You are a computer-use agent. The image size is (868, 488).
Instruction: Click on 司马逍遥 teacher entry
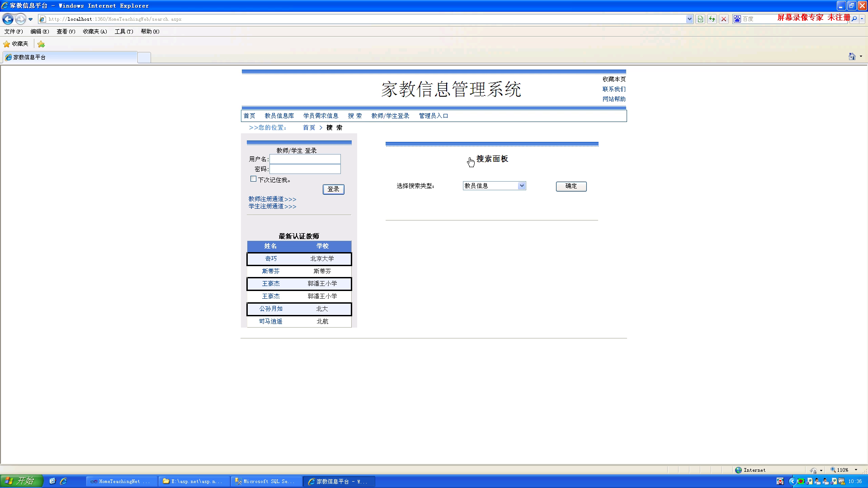(270, 321)
